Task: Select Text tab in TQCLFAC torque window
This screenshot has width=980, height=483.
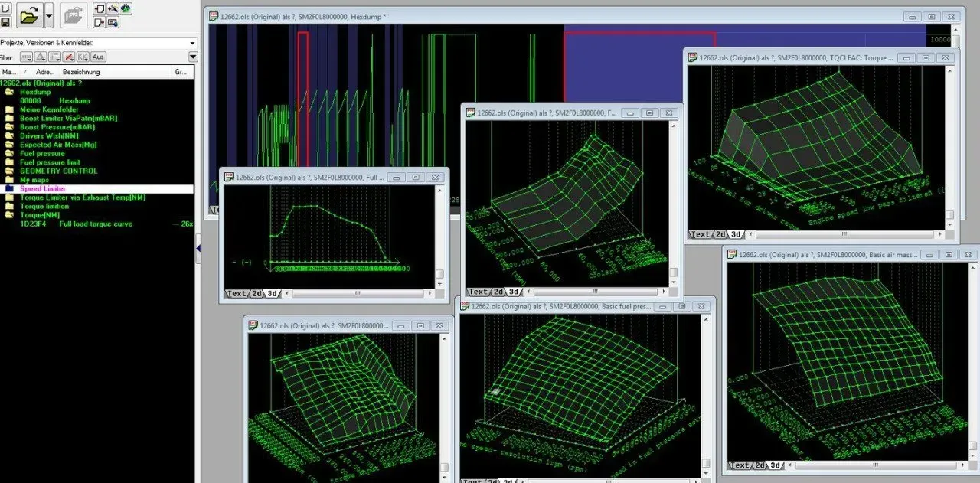Action: tap(700, 234)
